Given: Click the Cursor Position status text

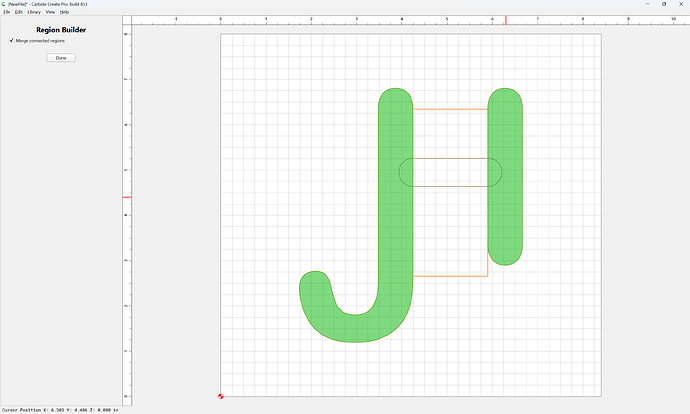Looking at the screenshot, I should pyautogui.click(x=60, y=410).
